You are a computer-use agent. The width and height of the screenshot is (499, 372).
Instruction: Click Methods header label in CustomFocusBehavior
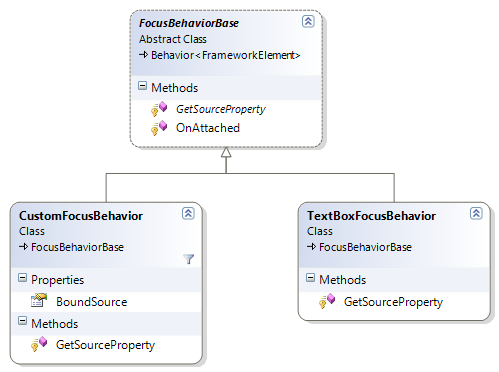point(55,324)
